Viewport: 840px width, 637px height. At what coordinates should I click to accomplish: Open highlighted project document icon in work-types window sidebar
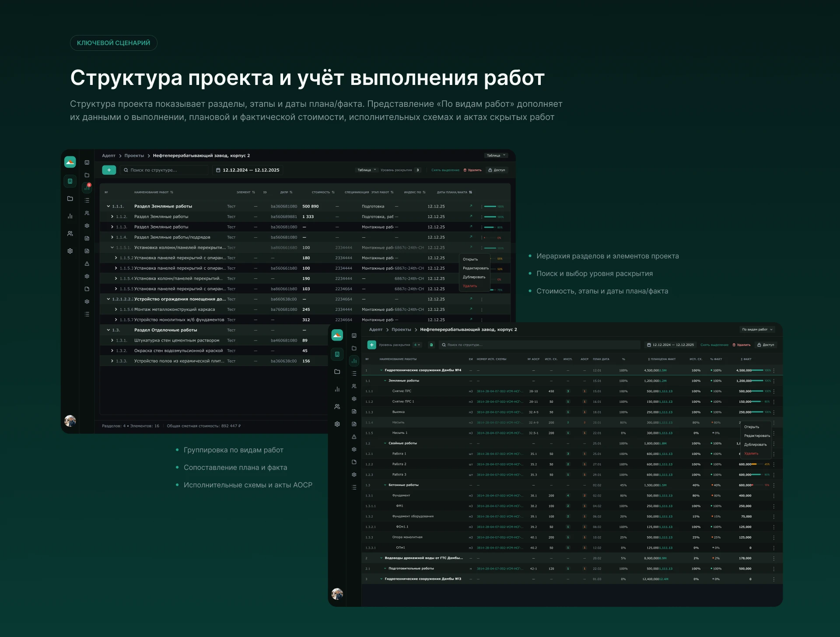(x=337, y=354)
